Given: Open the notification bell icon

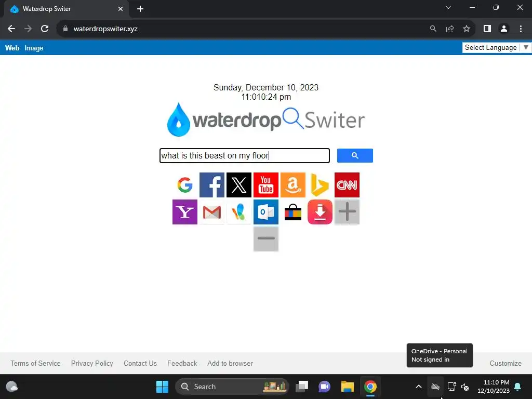Looking at the screenshot, I should (x=518, y=387).
